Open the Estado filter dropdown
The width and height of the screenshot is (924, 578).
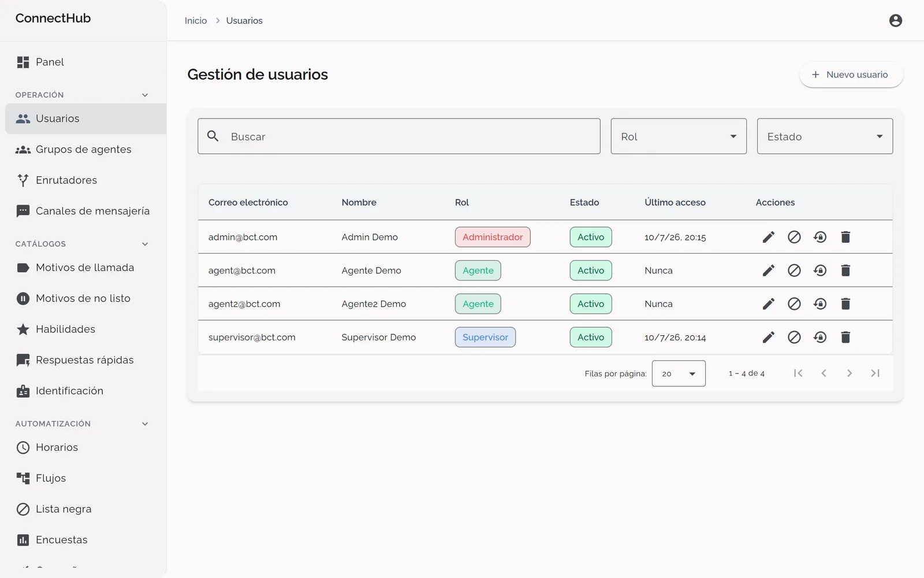click(x=825, y=136)
